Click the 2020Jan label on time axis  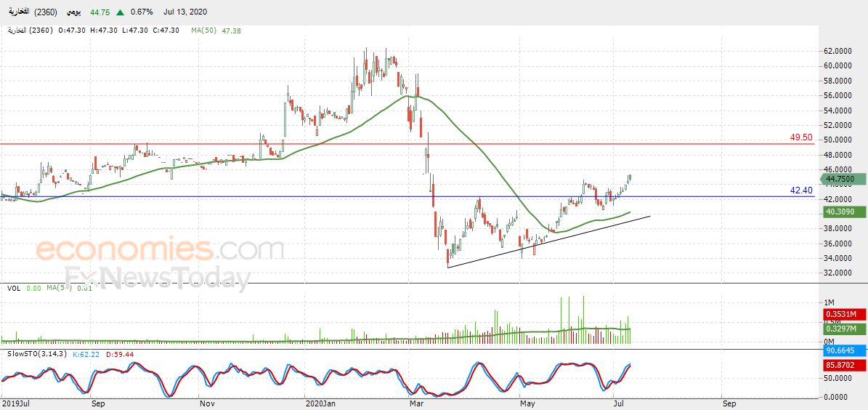pyautogui.click(x=319, y=404)
